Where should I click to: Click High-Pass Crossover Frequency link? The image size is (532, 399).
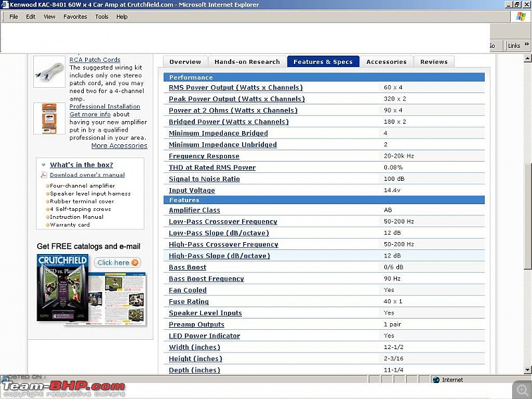click(x=223, y=245)
